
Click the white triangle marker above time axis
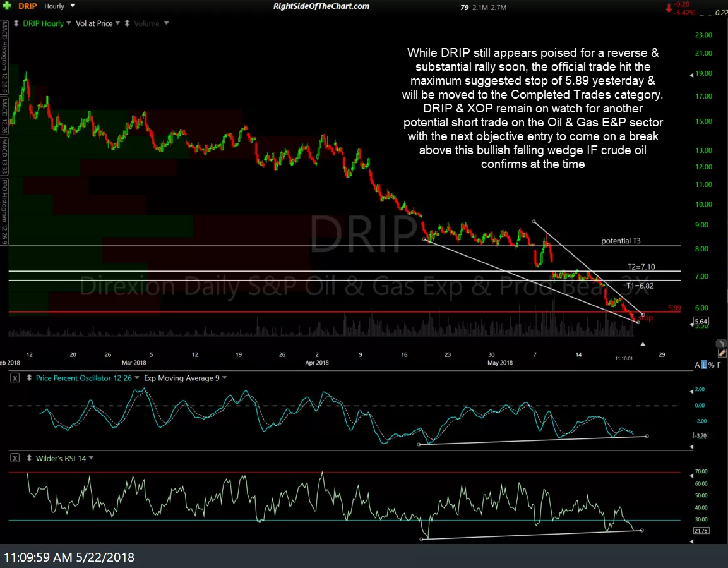coord(643,344)
